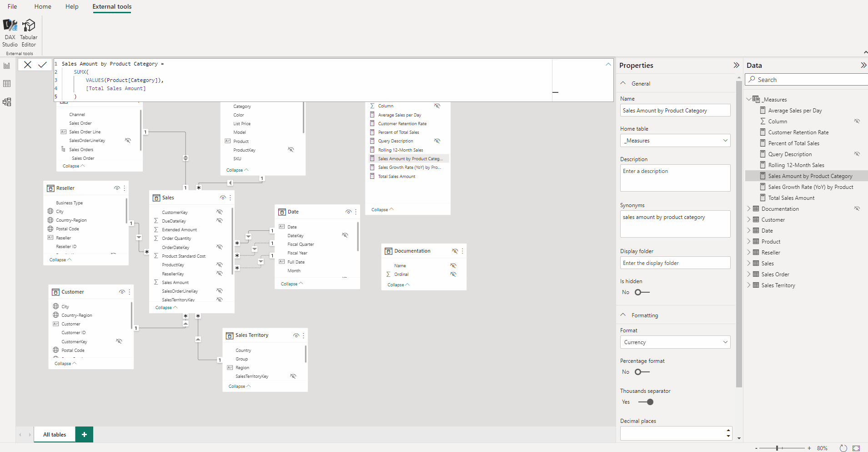Turn off Thousands separator toggle
Viewport: 868px width, 452px height.
point(646,402)
